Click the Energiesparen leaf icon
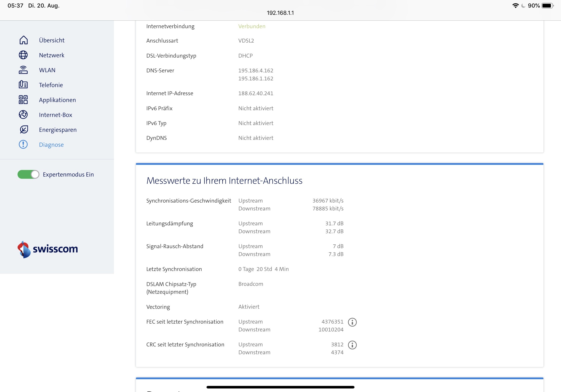Screen dimensions: 561x392 (24, 129)
